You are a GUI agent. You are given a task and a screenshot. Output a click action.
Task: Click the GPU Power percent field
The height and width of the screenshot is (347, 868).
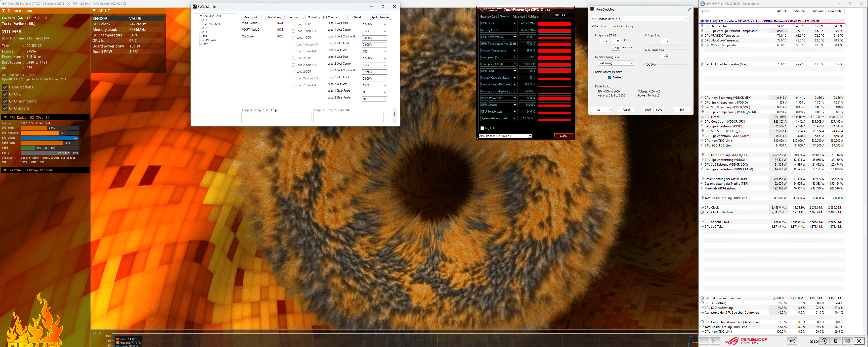coord(665,56)
